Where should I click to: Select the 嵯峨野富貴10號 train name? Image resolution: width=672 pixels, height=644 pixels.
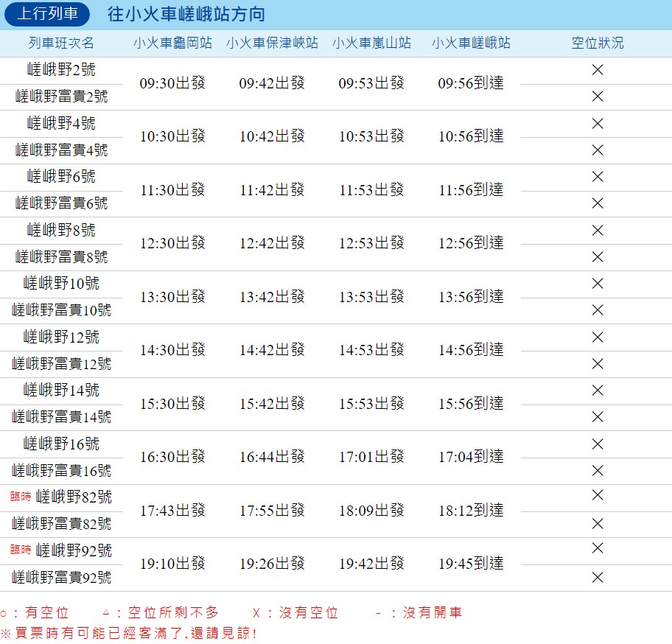click(61, 309)
